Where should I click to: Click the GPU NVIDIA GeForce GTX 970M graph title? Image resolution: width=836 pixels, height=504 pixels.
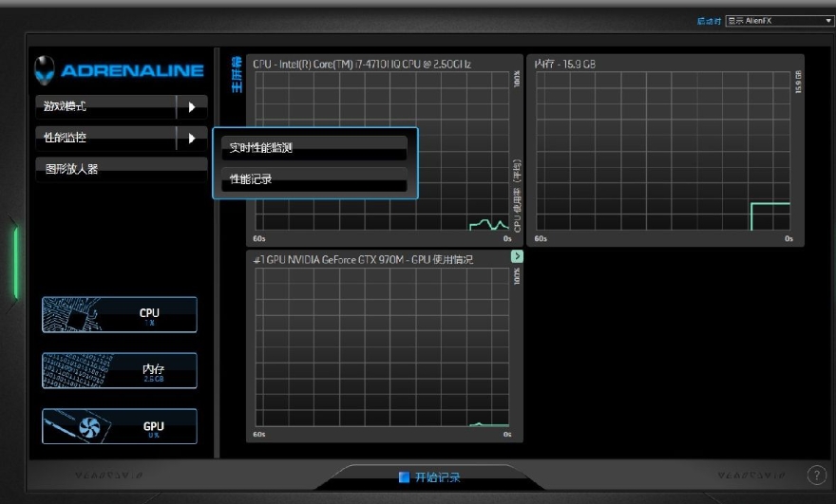363,259
